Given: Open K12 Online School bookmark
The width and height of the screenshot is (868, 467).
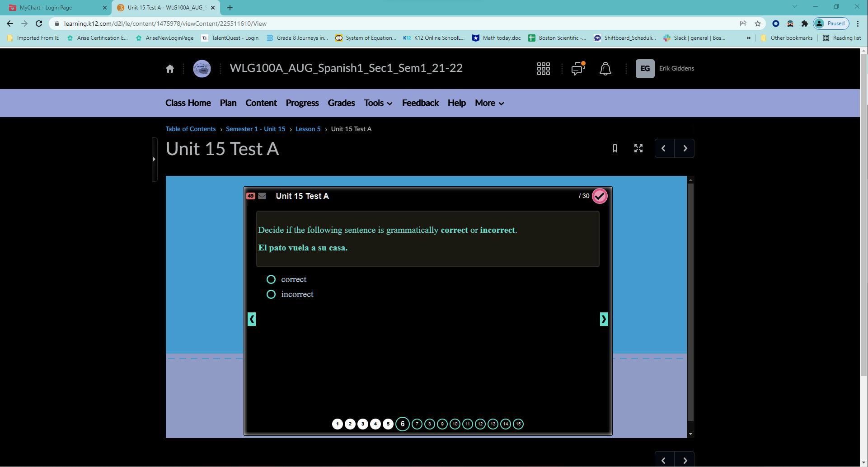Looking at the screenshot, I should (x=434, y=38).
